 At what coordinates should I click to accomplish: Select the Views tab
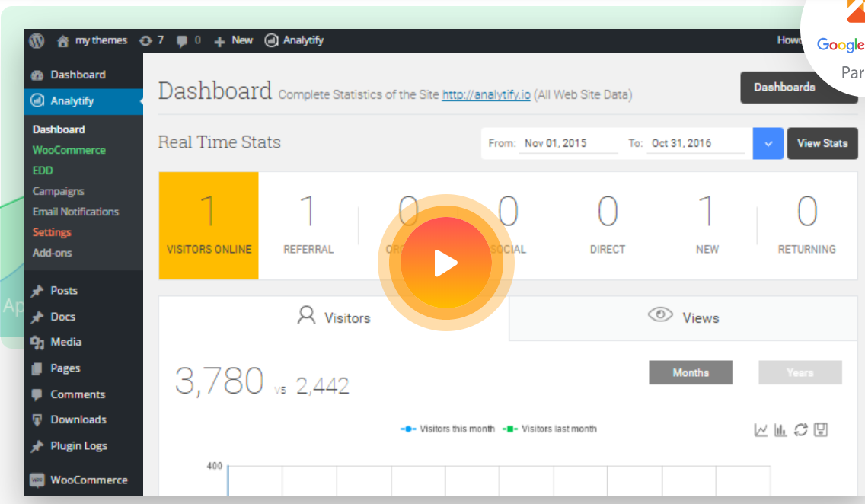click(x=683, y=317)
